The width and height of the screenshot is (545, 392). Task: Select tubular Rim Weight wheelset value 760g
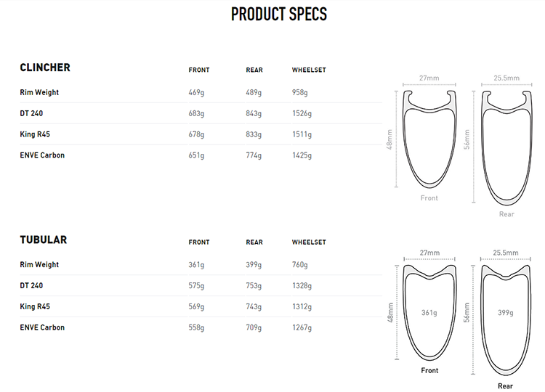pos(299,265)
